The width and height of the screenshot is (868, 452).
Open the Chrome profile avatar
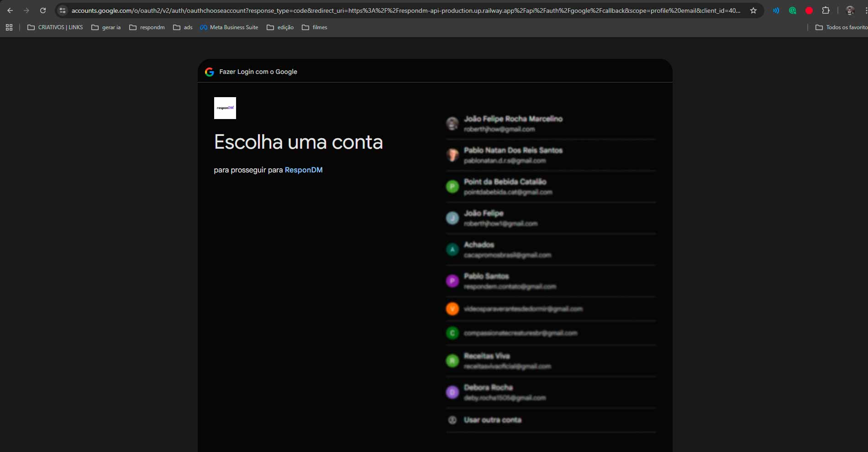[x=850, y=10]
